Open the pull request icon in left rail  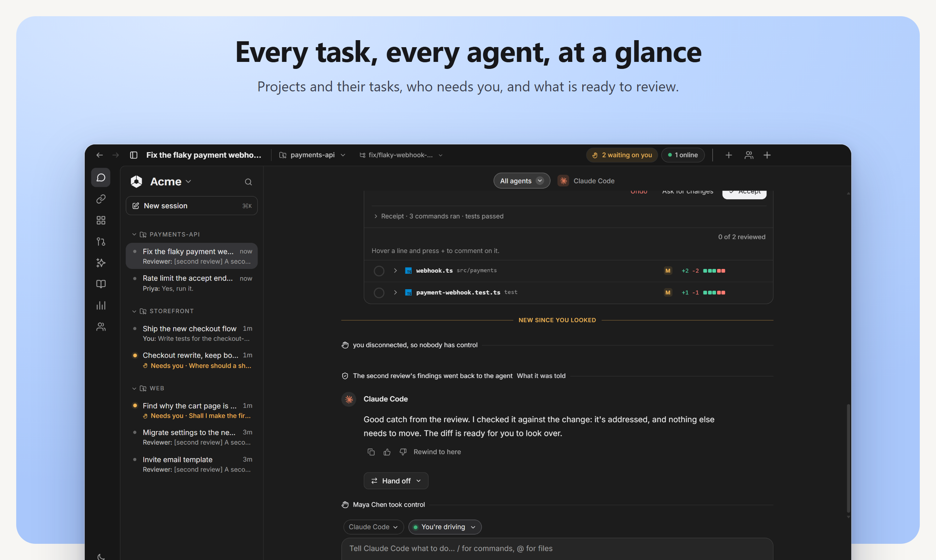click(101, 242)
